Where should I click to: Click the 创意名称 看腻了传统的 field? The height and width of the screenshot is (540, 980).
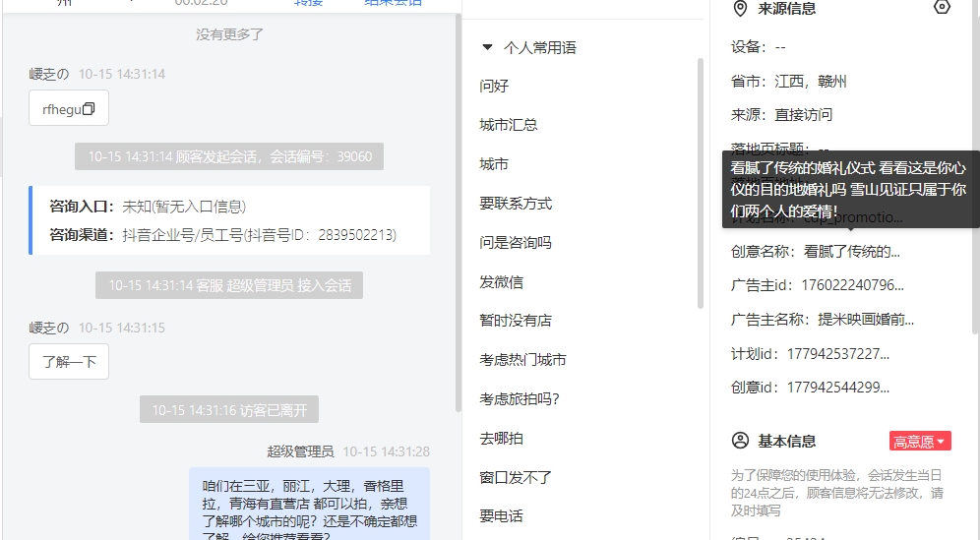tap(816, 252)
